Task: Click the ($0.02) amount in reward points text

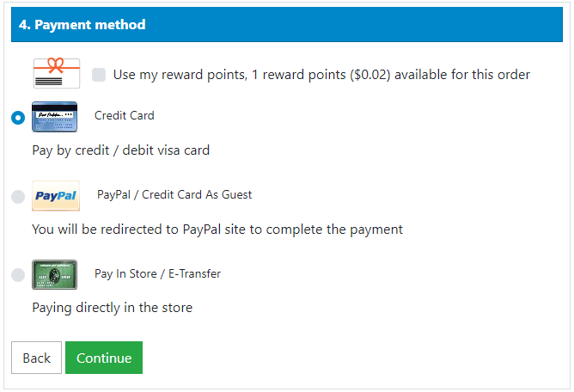Action: tap(369, 75)
